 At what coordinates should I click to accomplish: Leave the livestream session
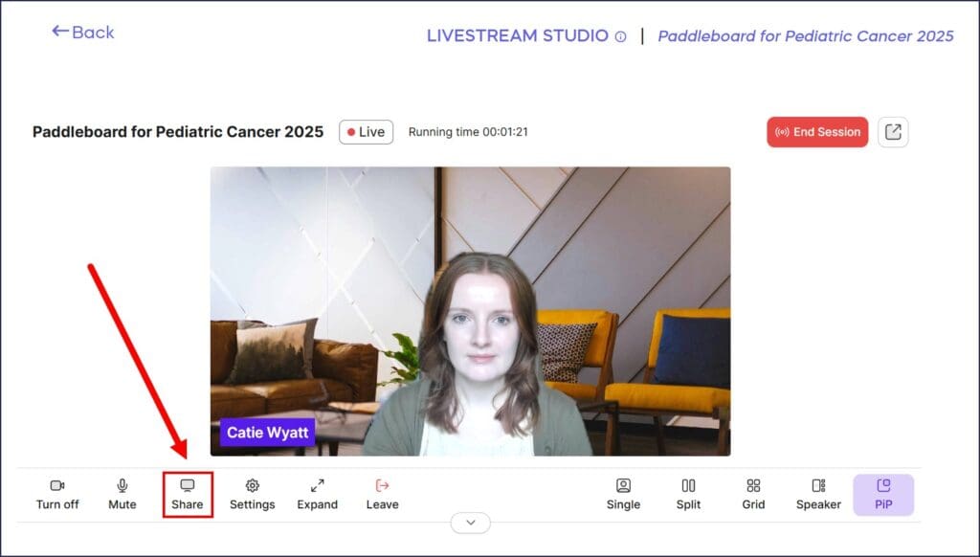pos(381,494)
